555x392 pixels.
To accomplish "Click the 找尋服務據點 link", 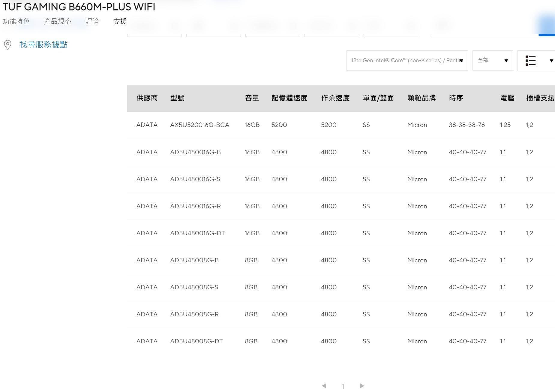I will (x=43, y=45).
